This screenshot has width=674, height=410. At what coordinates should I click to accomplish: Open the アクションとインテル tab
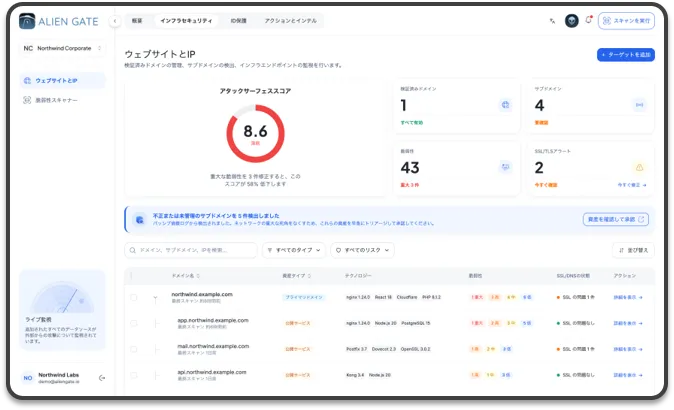click(291, 21)
